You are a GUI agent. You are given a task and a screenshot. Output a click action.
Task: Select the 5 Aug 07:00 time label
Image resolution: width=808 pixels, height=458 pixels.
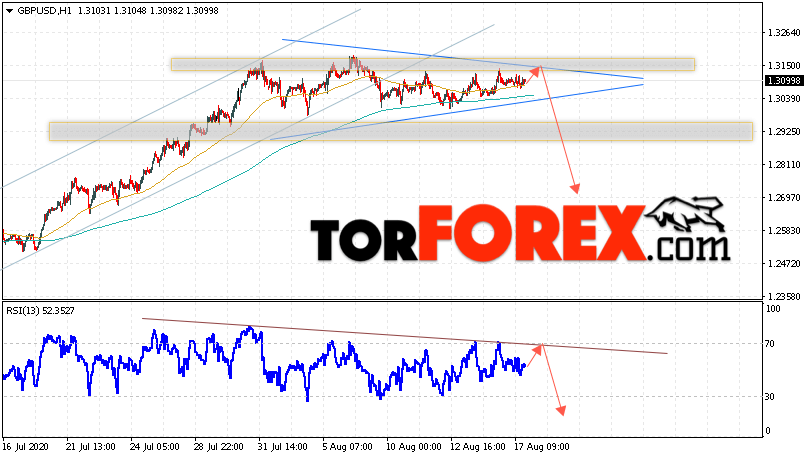[x=347, y=447]
